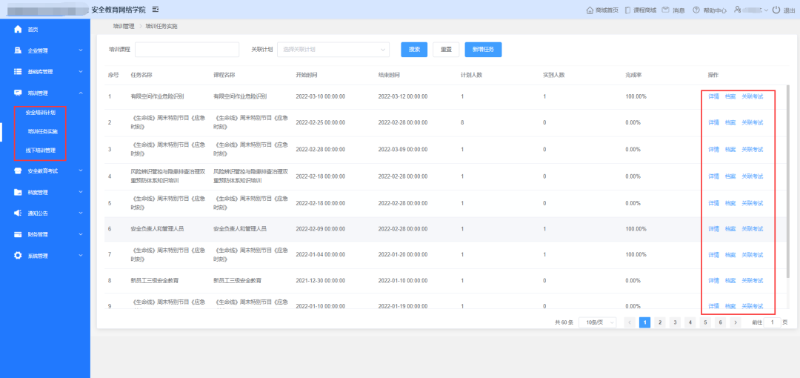
Task: Open 安全培训计划 submenu item
Action: click(40, 112)
